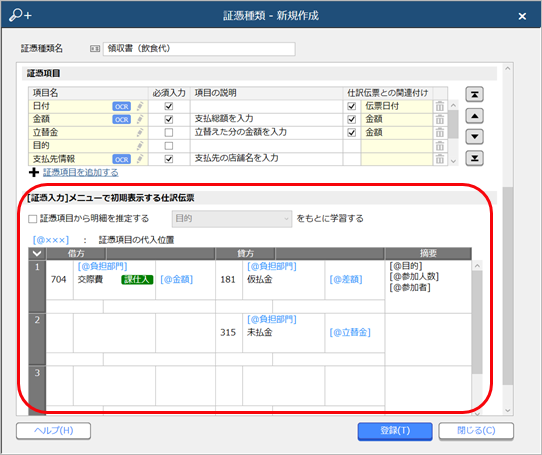Expand the chevron in journal table header
The image size is (542, 455).
pos(37,253)
